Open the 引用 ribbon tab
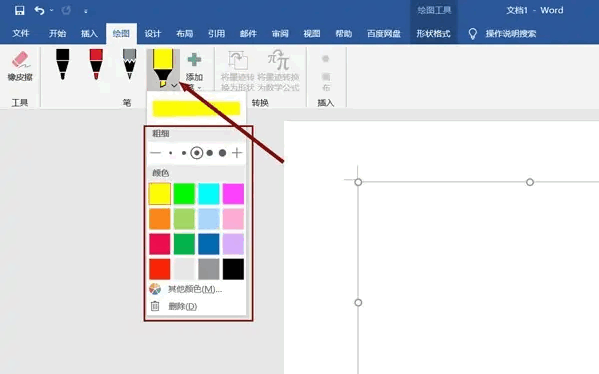This screenshot has width=599, height=374. (216, 34)
